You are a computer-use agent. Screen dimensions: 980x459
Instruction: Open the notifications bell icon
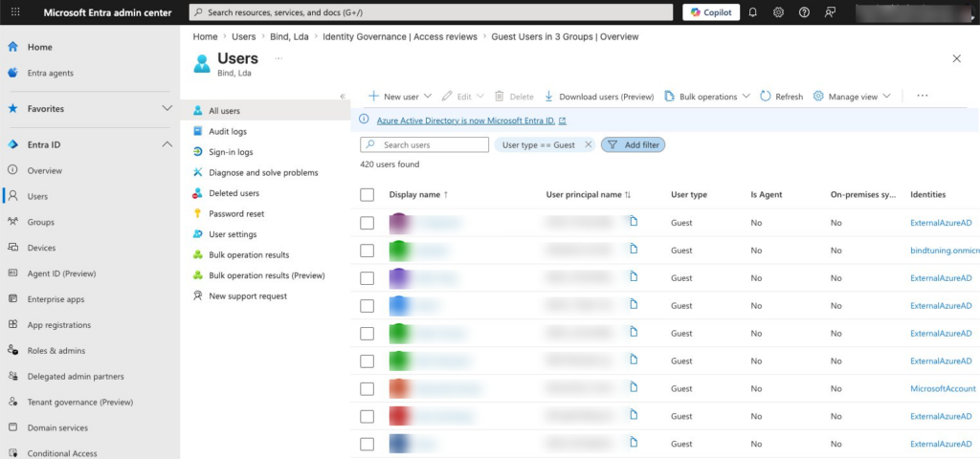pyautogui.click(x=753, y=12)
